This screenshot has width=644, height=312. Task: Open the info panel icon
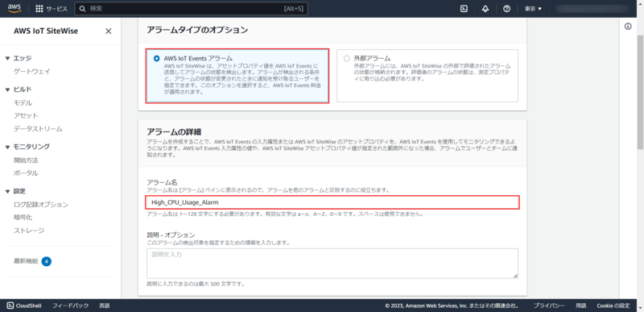pos(628,27)
